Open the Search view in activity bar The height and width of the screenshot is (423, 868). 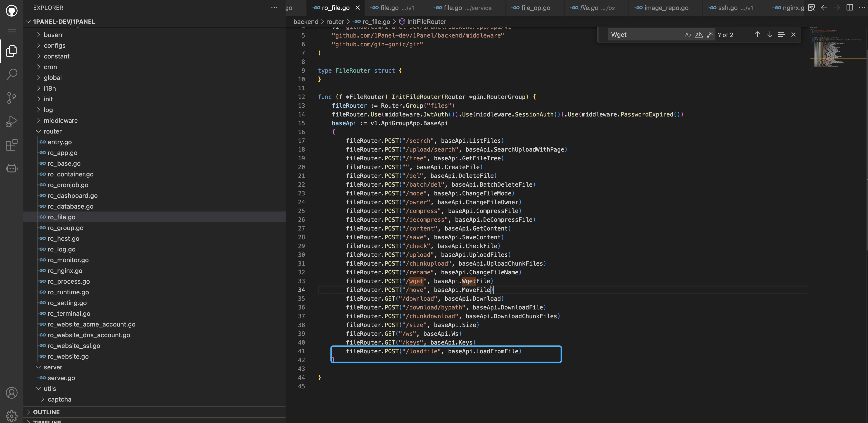coord(12,75)
